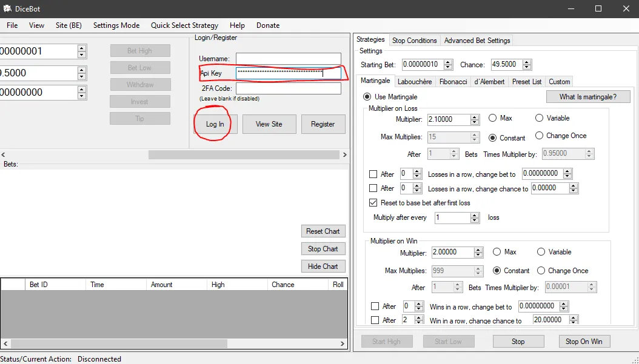Image resolution: width=639 pixels, height=364 pixels.
Task: Select the Fibonacci strategy tab
Action: coord(453,81)
